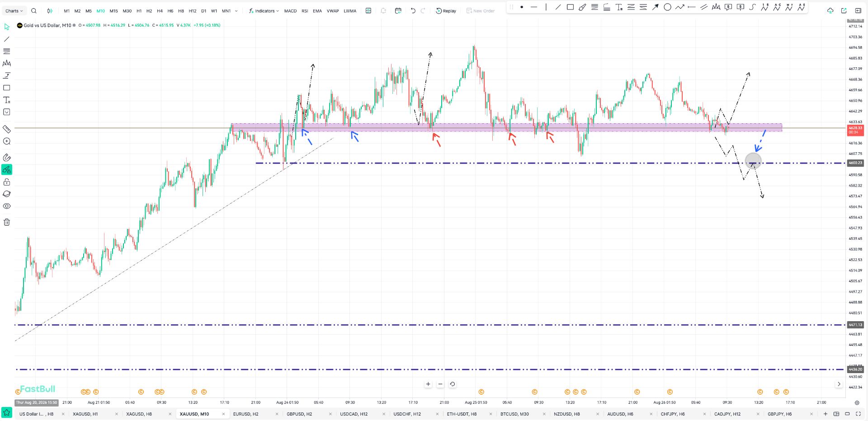Open the ETH-USDT, H8 tab
Image resolution: width=868 pixels, height=421 pixels.
(462, 414)
